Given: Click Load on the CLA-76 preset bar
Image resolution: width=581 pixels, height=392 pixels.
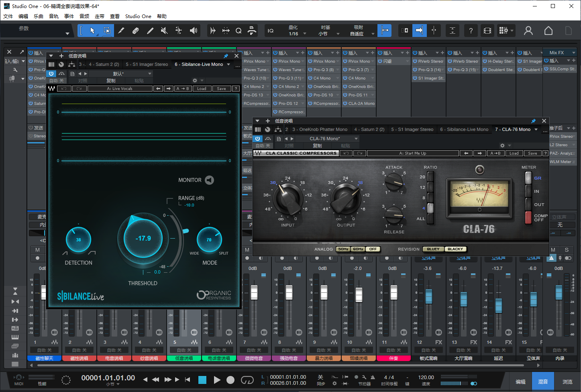Looking at the screenshot, I should [514, 153].
